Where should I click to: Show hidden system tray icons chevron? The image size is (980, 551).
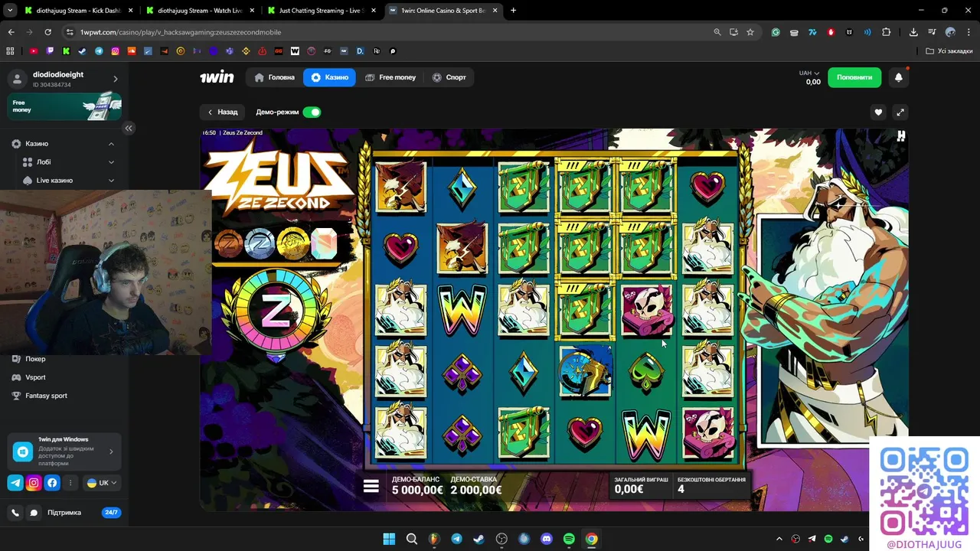(x=779, y=539)
